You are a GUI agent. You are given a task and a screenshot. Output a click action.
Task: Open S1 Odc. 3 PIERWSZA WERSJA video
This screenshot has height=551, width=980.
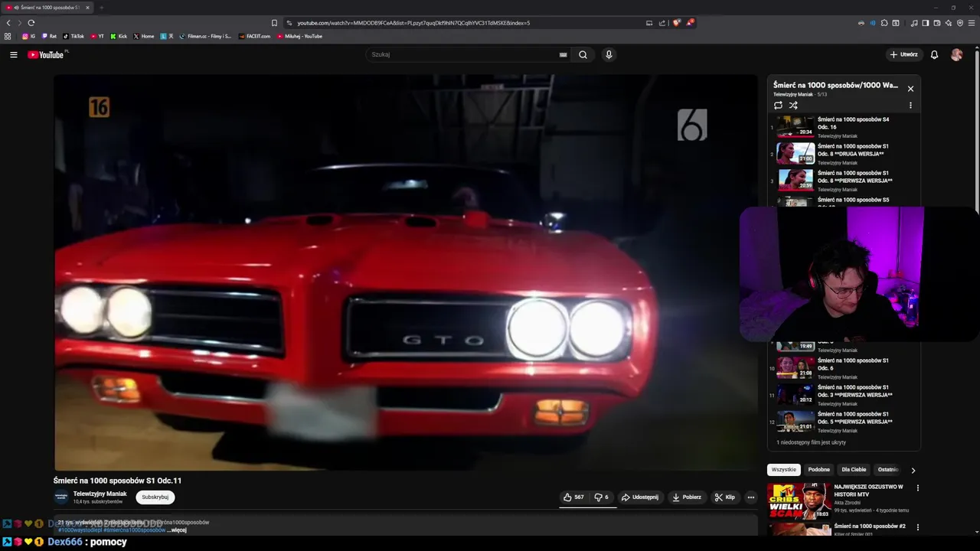pos(842,394)
